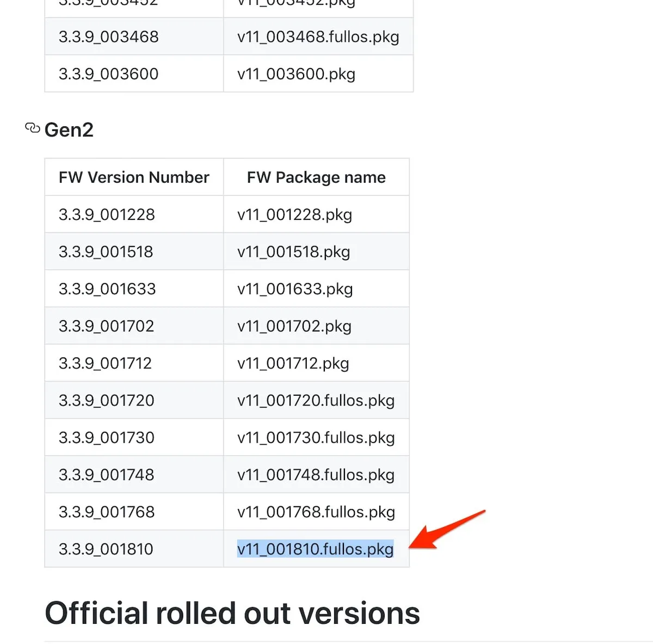This screenshot has height=644, width=653.
Task: Click the v11_001720.fullos.pkg package cell
Action: click(x=316, y=401)
